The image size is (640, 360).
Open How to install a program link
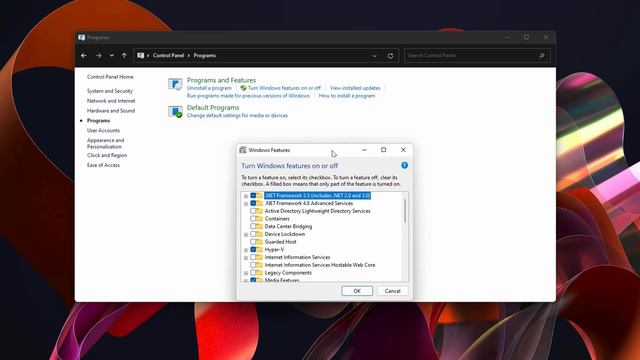click(x=347, y=96)
